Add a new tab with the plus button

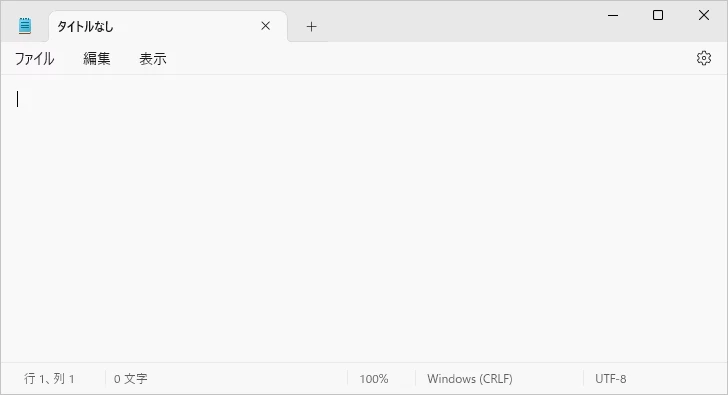coord(312,26)
